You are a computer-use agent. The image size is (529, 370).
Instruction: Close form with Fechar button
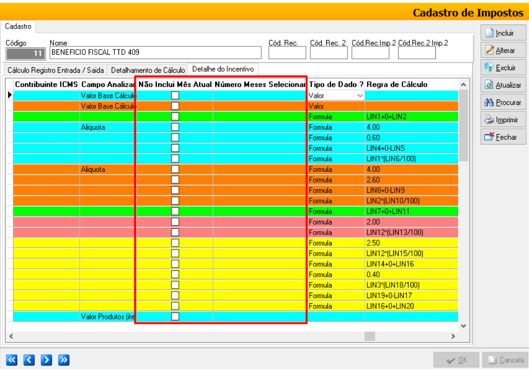pyautogui.click(x=503, y=137)
